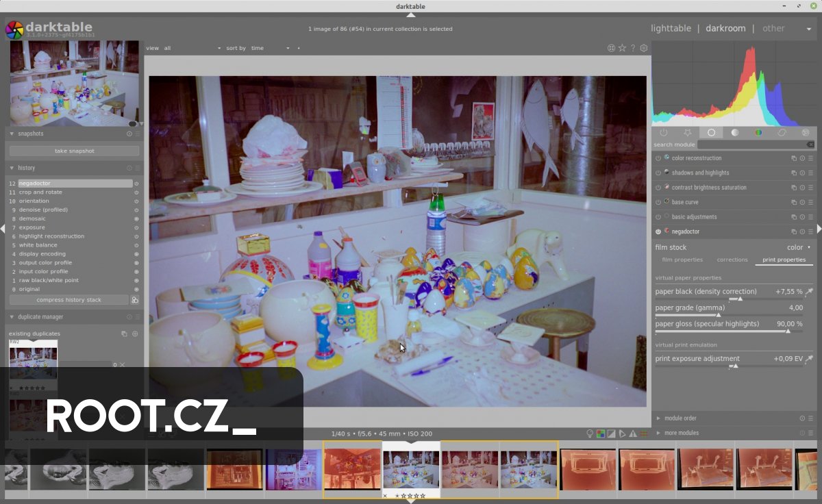
Task: Pick paper black from image
Action: click(x=810, y=292)
